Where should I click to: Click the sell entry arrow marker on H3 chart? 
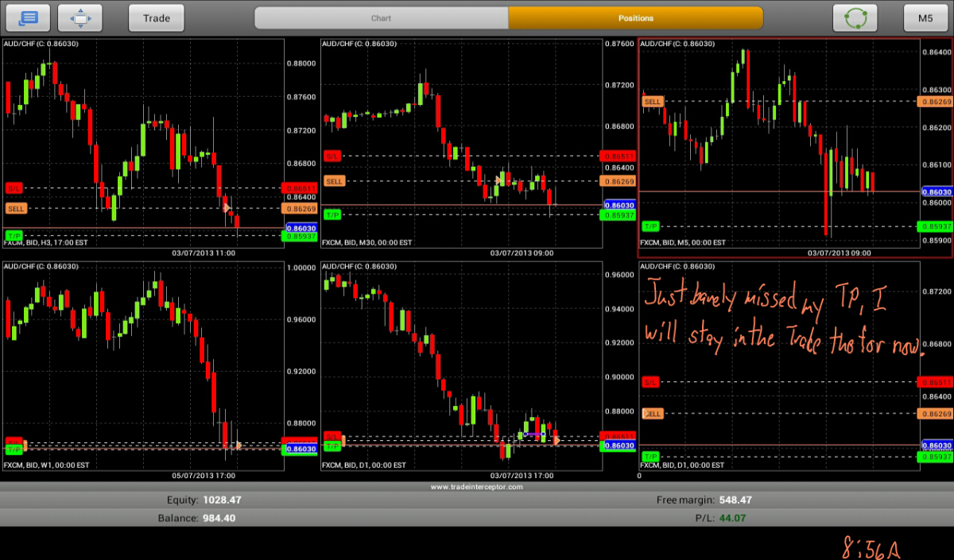point(227,208)
